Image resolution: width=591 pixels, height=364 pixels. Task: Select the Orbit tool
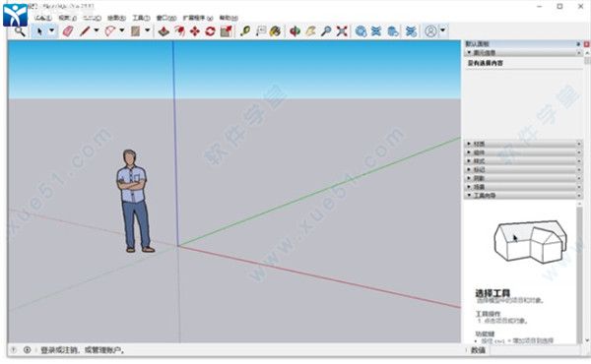tap(295, 31)
